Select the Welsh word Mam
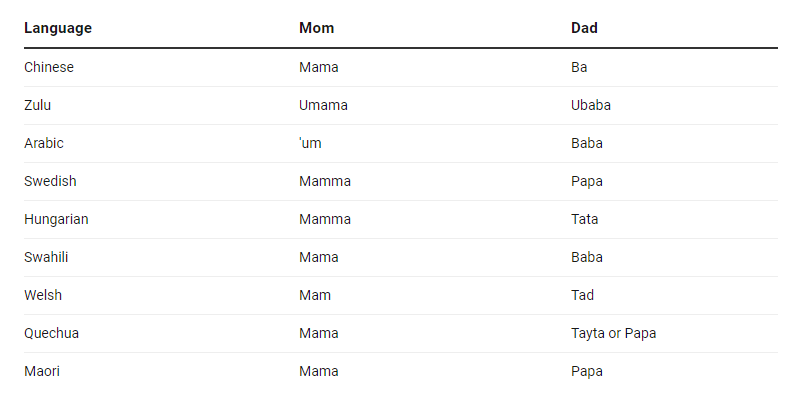The width and height of the screenshot is (793, 402). click(315, 295)
